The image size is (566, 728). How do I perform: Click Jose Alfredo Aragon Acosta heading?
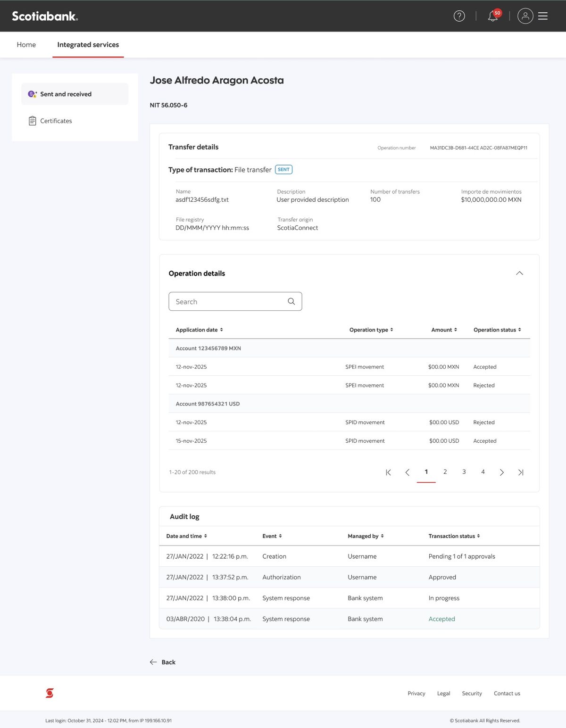(217, 80)
